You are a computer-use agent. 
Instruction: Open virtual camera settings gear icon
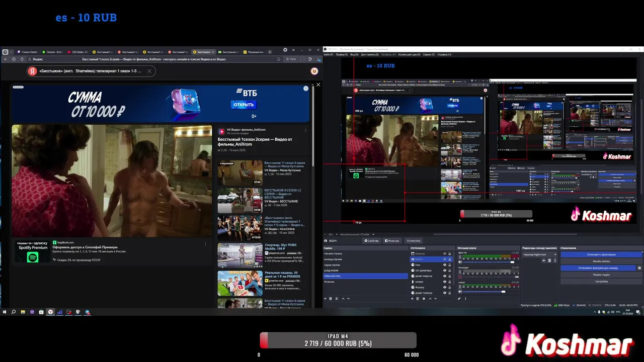click(639, 268)
